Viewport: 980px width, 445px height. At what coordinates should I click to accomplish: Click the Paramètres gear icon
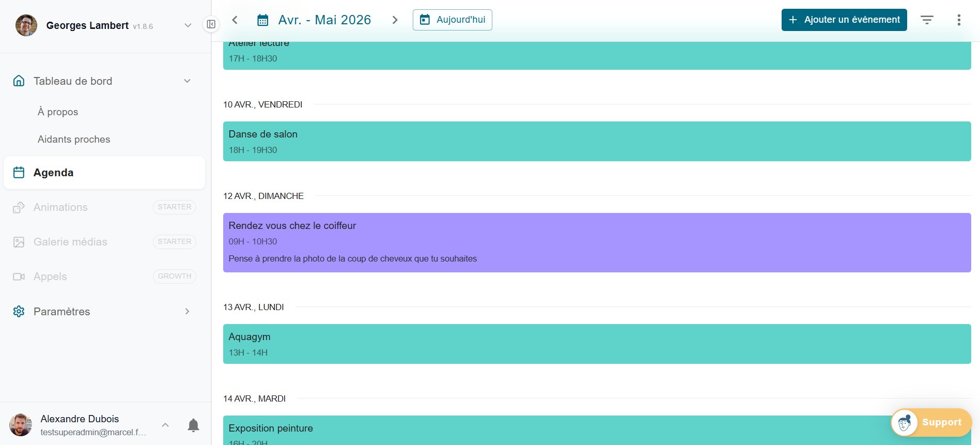coord(19,311)
